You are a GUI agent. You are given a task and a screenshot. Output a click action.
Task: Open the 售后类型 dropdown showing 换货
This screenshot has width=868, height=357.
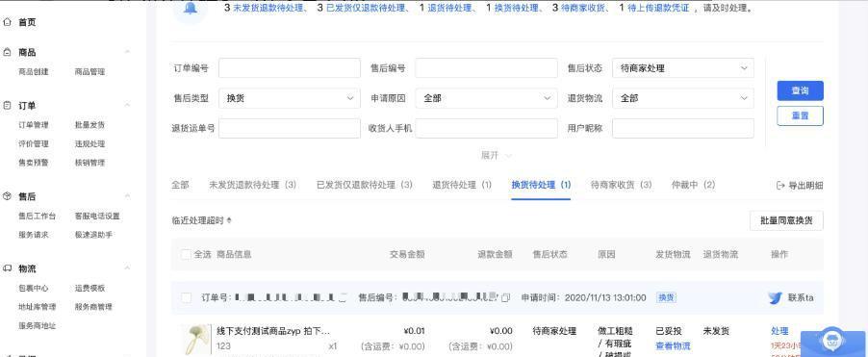289,98
